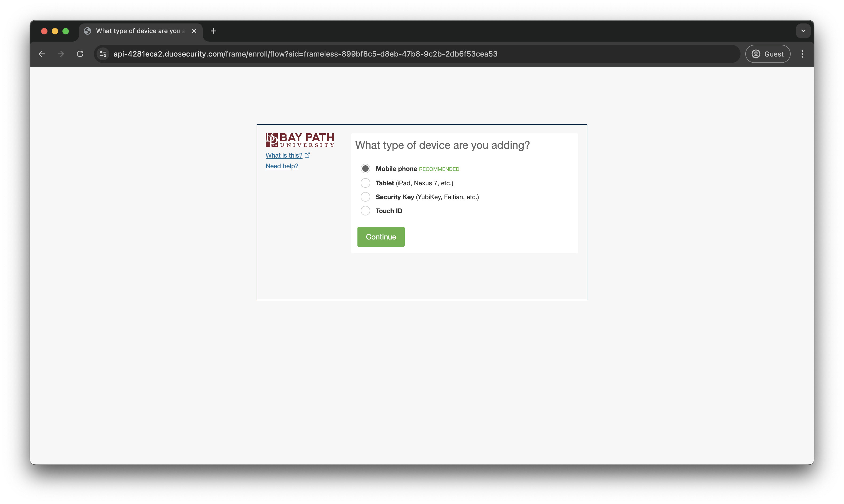This screenshot has height=504, width=844.
Task: Expand the tab search dropdown chevron
Action: [803, 31]
